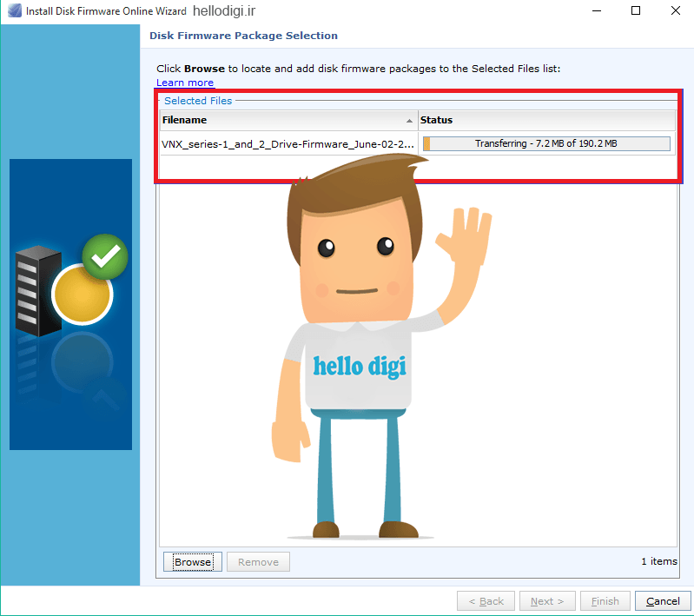
Task: Advance with the Next button
Action: coord(547,601)
